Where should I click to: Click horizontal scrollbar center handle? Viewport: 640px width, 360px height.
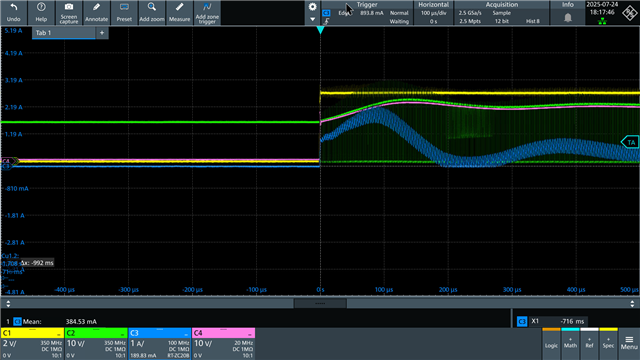(320, 303)
